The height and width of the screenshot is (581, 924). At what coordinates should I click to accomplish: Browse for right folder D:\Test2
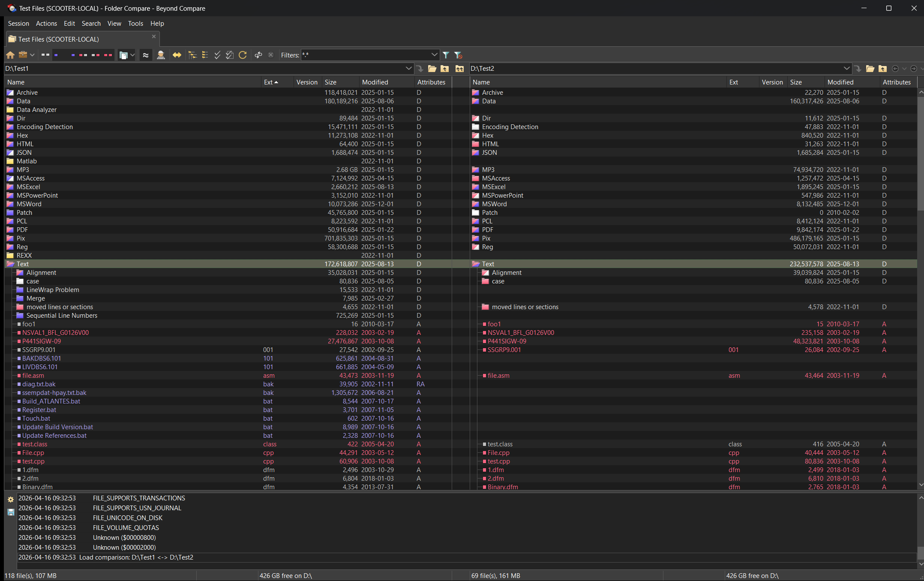tap(870, 69)
